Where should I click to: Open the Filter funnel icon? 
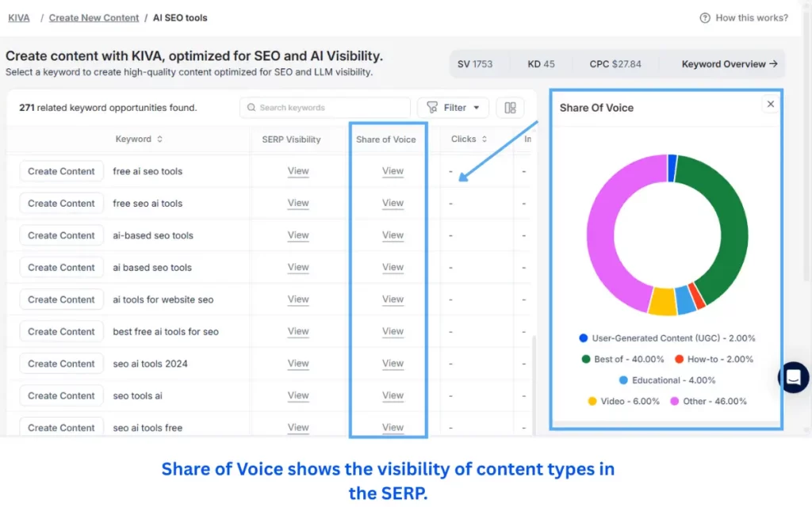click(x=432, y=107)
